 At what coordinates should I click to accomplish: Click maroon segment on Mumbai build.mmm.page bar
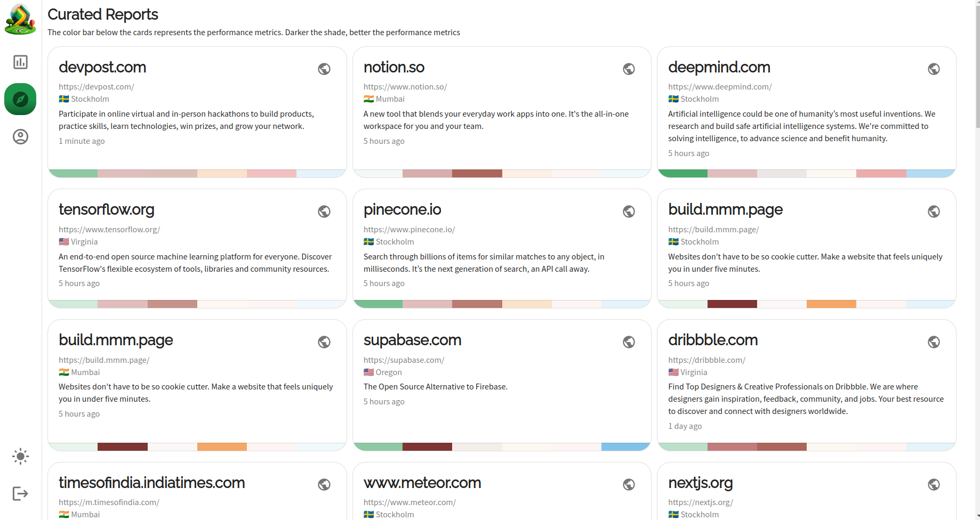[123, 446]
